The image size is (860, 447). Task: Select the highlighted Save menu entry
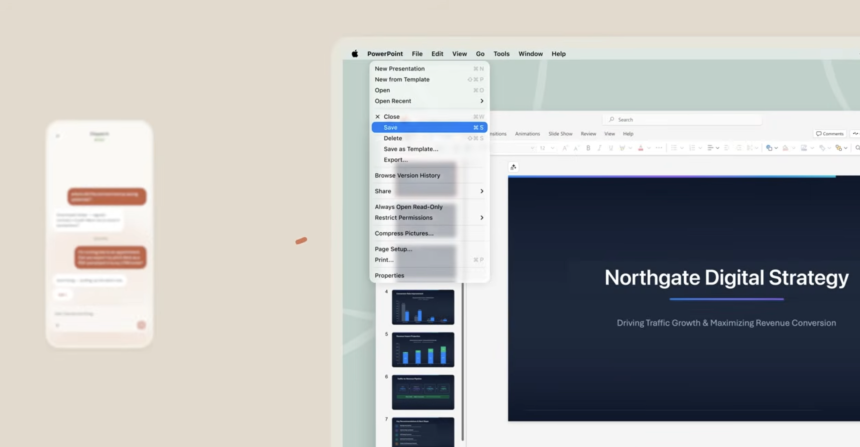pyautogui.click(x=429, y=127)
